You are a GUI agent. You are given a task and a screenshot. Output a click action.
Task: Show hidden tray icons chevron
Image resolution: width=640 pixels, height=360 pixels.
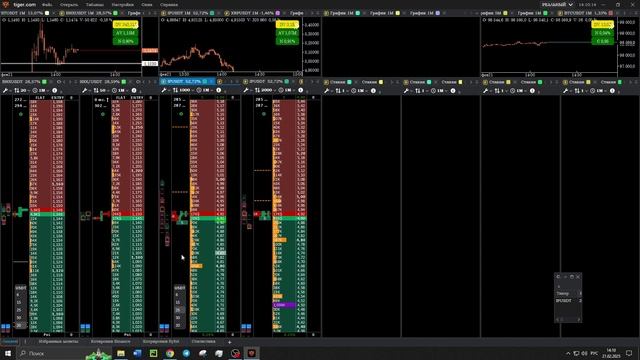click(x=568, y=353)
